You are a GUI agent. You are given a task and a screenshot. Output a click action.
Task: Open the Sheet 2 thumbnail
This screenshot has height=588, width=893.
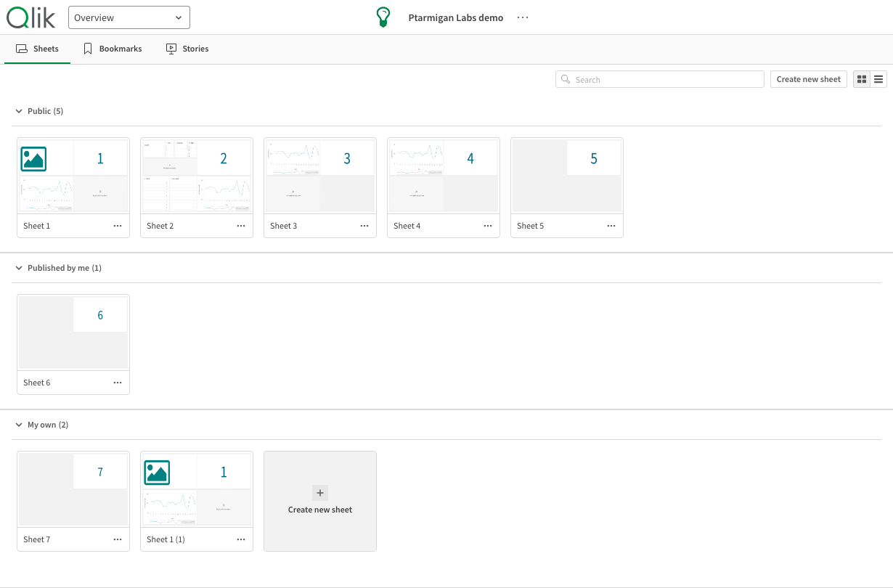tap(197, 176)
